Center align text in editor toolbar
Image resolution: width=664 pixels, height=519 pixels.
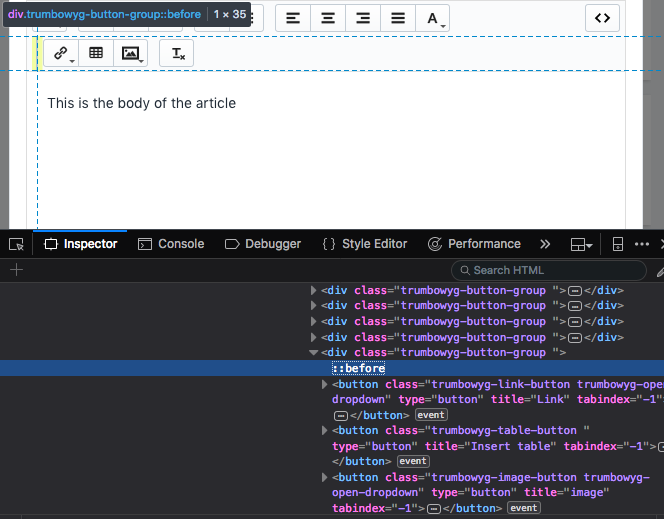[328, 18]
